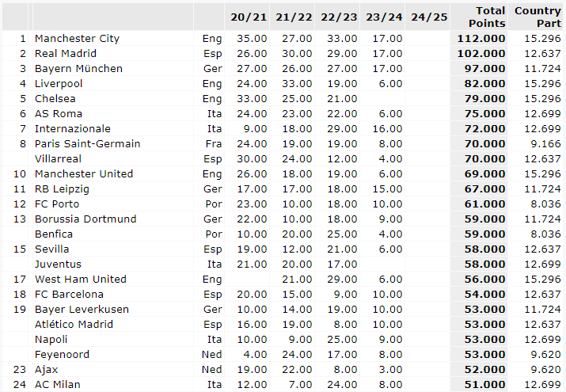The height and width of the screenshot is (392, 566).
Task: Open Bayern München club page
Action: click(78, 69)
